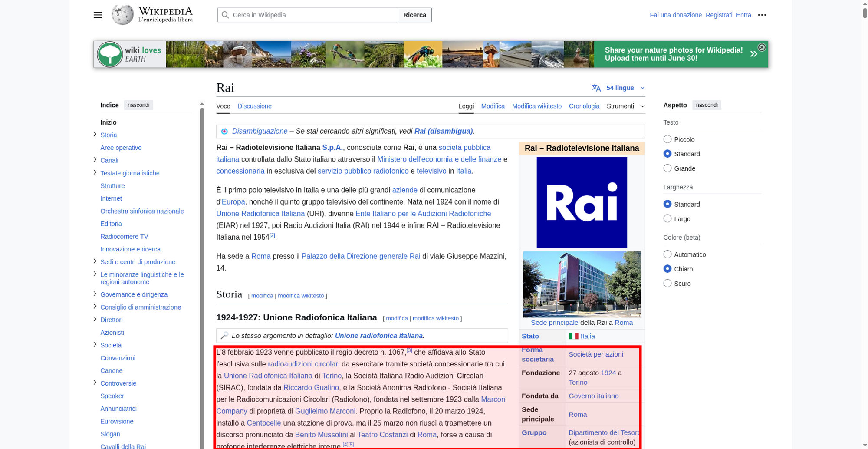Click the Italian flag icon
The width and height of the screenshot is (868, 449).
573,336
